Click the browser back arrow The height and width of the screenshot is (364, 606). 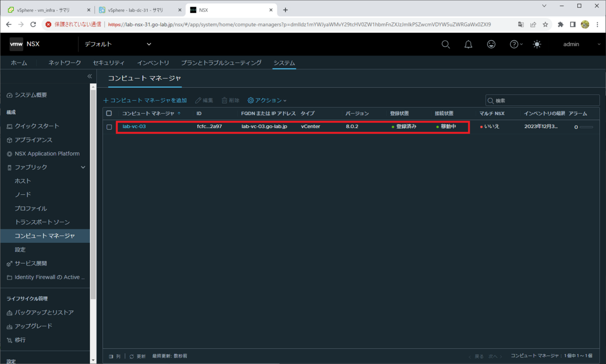(x=9, y=24)
